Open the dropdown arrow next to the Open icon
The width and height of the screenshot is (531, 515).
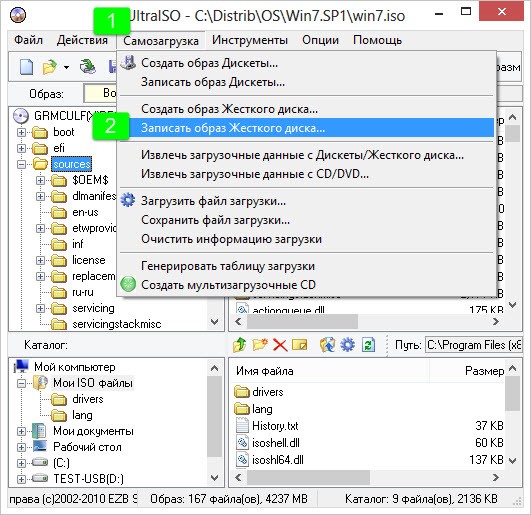(x=66, y=67)
